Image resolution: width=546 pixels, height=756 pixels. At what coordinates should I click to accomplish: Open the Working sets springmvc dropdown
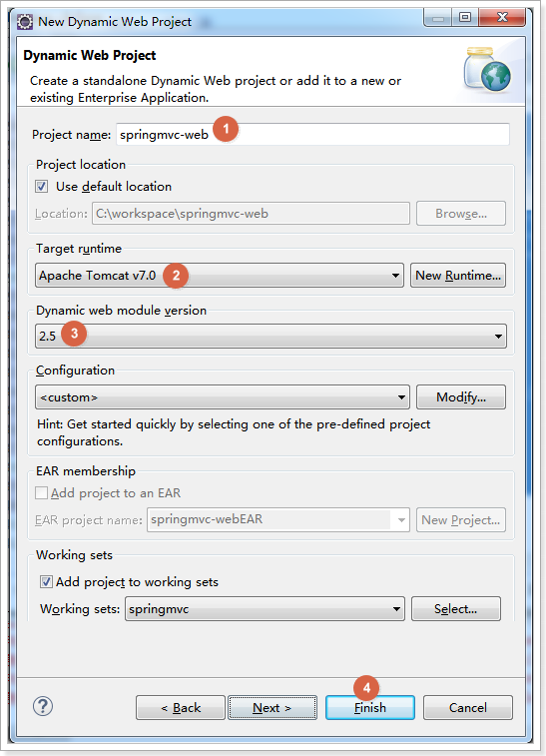click(x=265, y=609)
